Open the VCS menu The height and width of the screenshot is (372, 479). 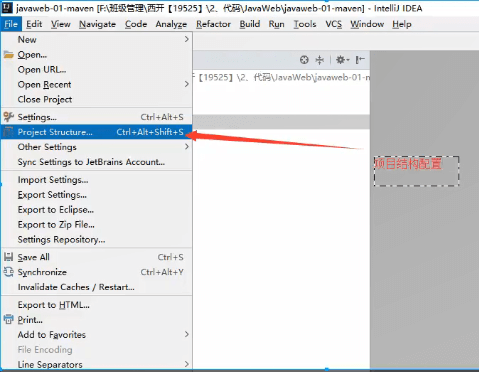pos(334,24)
